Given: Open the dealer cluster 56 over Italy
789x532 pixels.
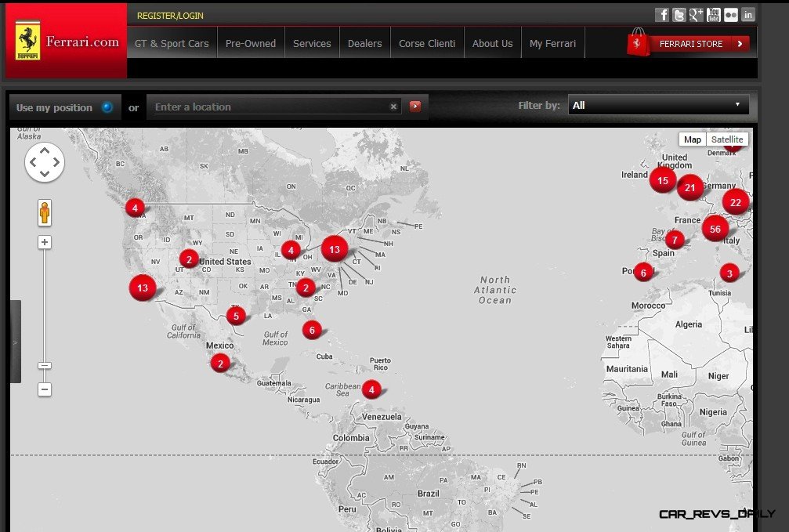Looking at the screenshot, I should click(715, 229).
